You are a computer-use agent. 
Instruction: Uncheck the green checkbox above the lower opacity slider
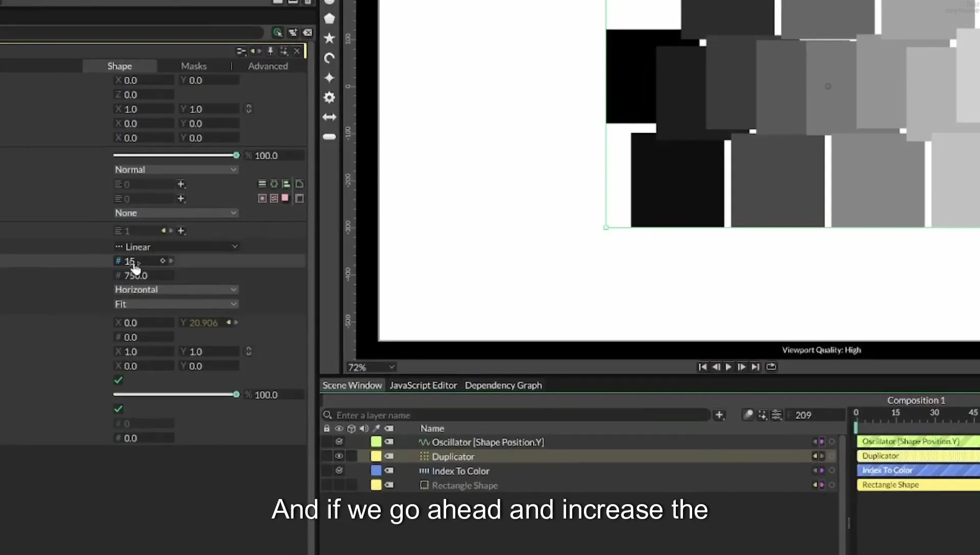click(118, 380)
